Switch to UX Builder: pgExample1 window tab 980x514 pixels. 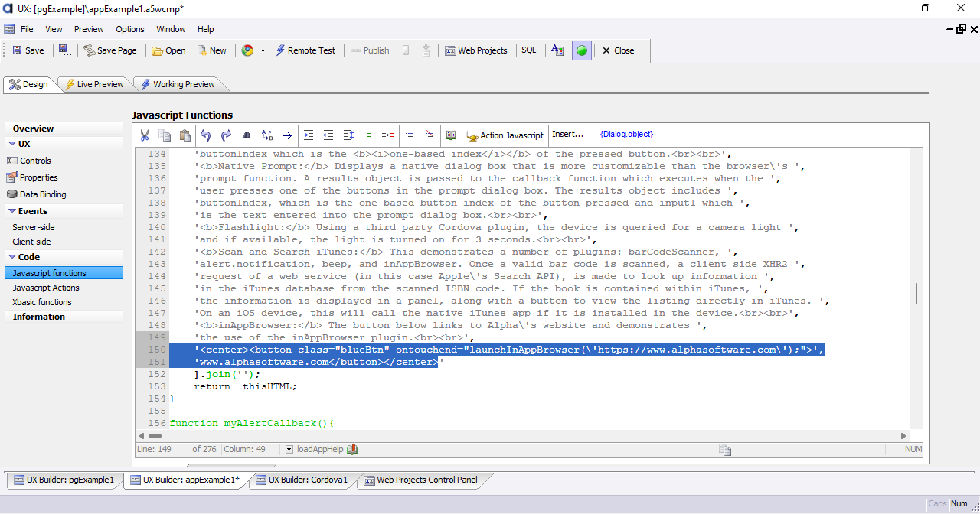click(x=64, y=480)
